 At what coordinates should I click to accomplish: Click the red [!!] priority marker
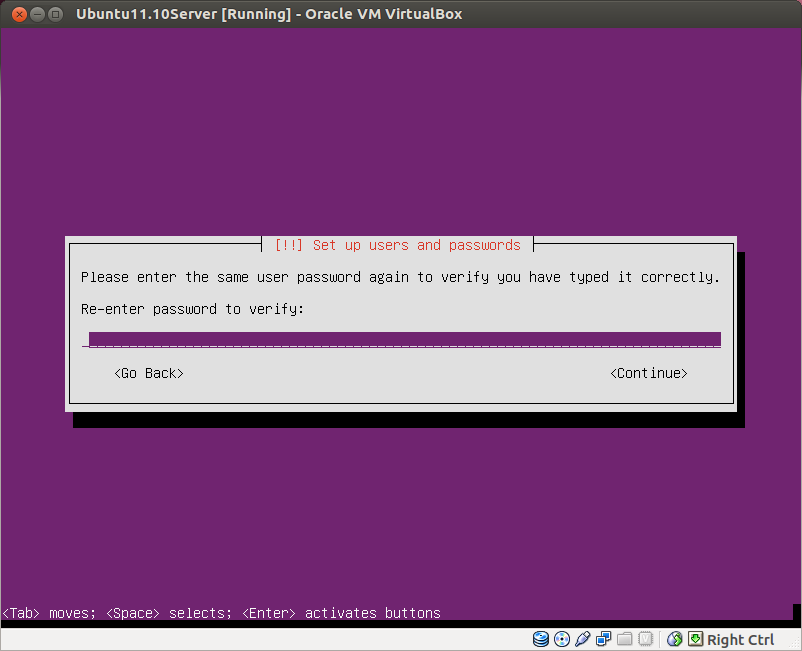(x=289, y=244)
